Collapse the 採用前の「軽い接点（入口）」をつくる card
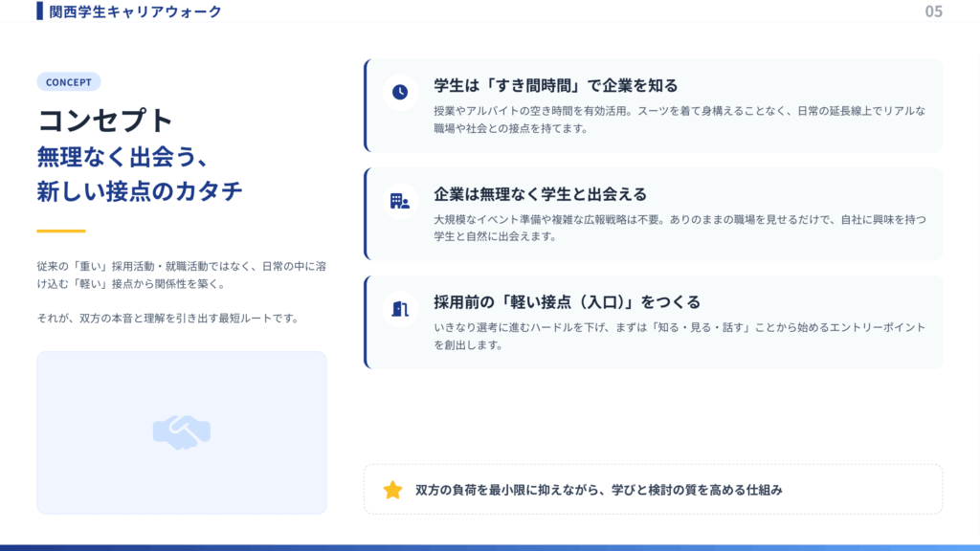 pyautogui.click(x=654, y=322)
